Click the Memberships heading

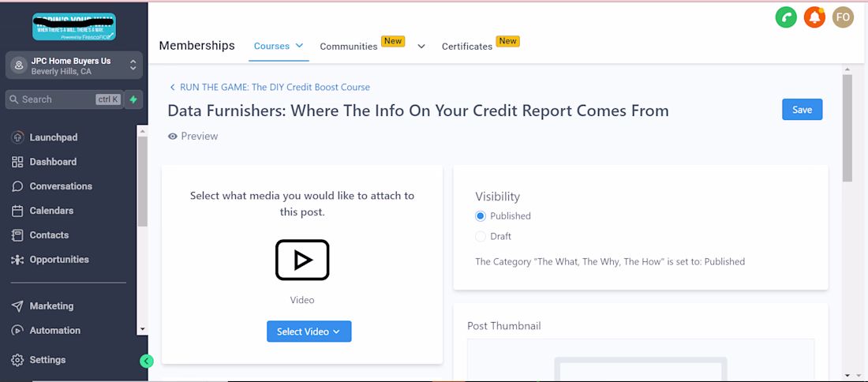pyautogui.click(x=196, y=46)
